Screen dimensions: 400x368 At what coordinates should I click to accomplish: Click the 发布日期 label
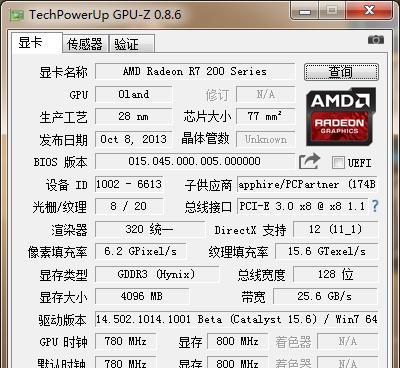63,140
